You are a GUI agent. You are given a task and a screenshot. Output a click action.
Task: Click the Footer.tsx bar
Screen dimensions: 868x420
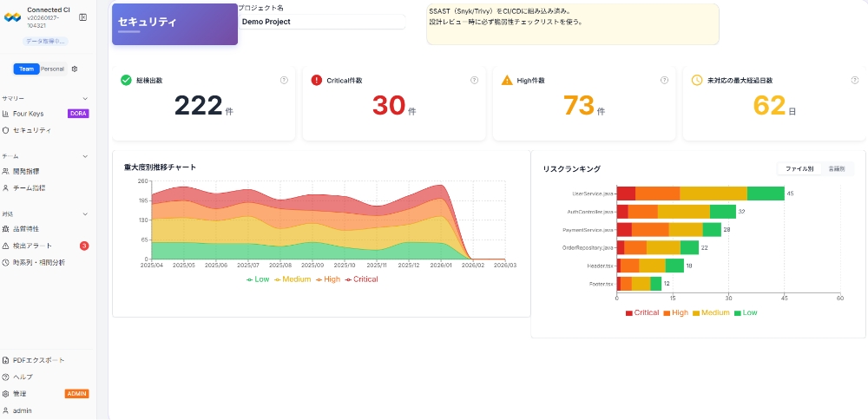point(639,284)
